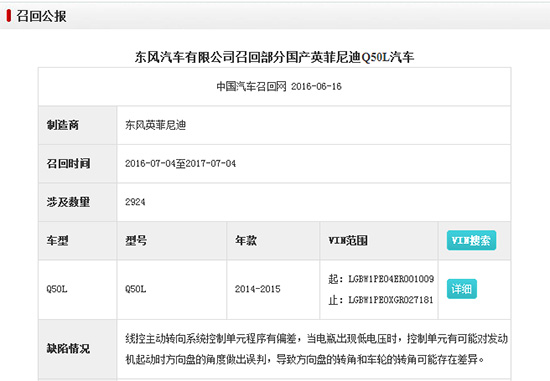Select the 召回公报 section heading
This screenshot has width=550, height=381.
41,16
